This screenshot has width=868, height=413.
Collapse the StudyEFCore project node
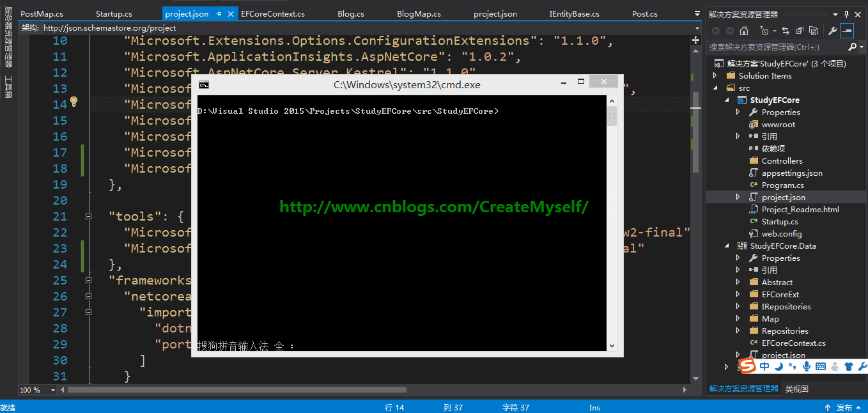[x=727, y=100]
